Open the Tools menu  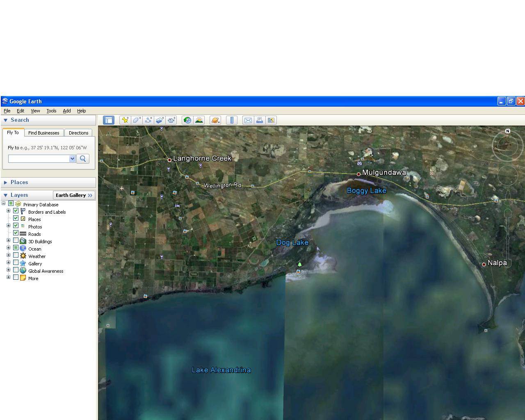tap(51, 111)
